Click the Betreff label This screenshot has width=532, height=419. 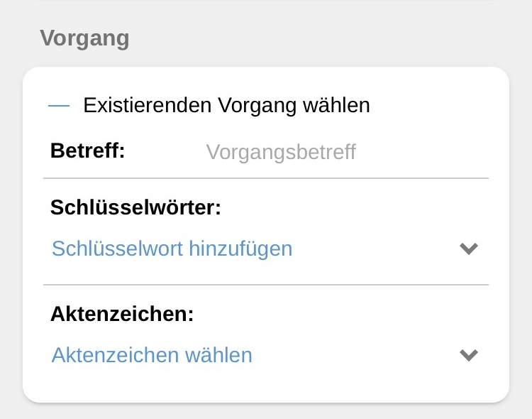click(87, 151)
